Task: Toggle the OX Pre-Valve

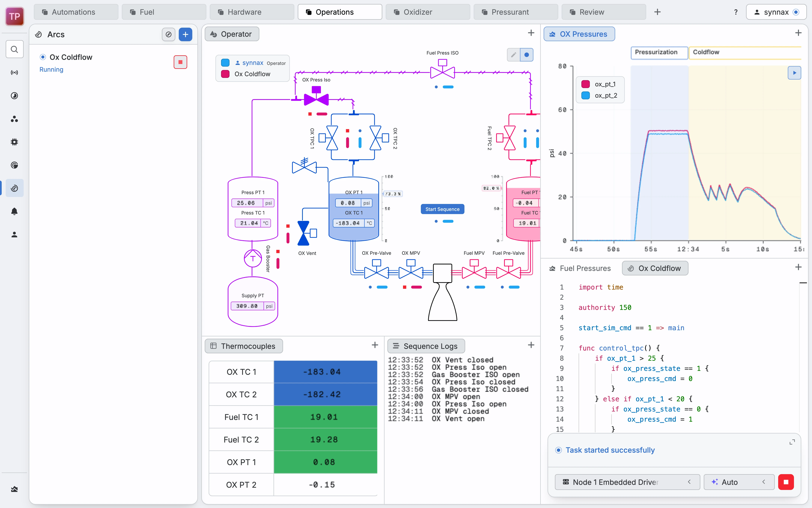Action: tap(376, 269)
